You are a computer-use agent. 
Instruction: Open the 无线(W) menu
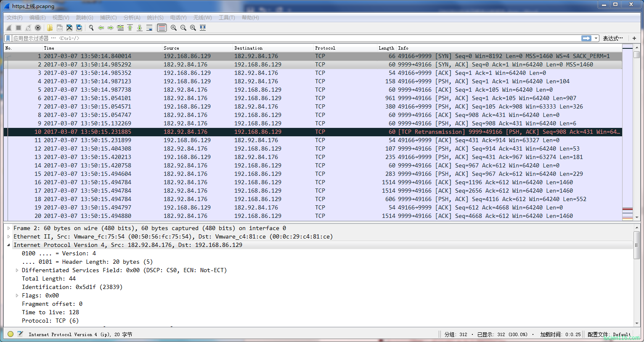(x=202, y=18)
